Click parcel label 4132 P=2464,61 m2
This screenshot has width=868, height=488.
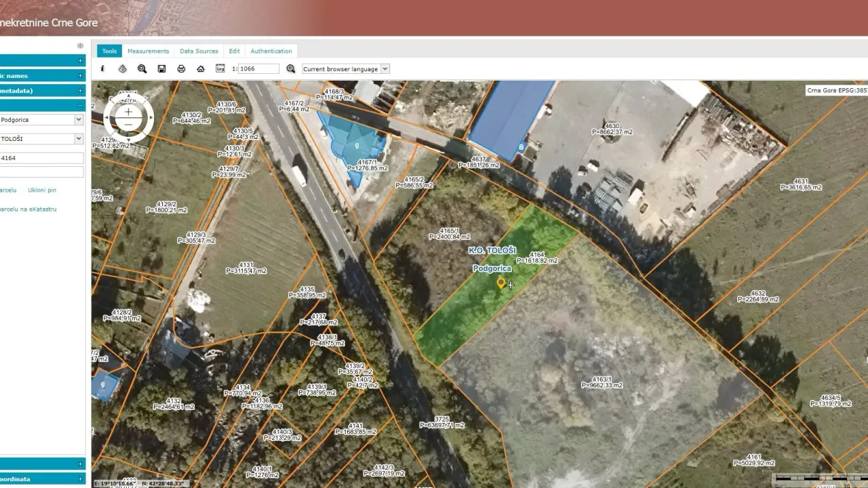[x=174, y=404]
